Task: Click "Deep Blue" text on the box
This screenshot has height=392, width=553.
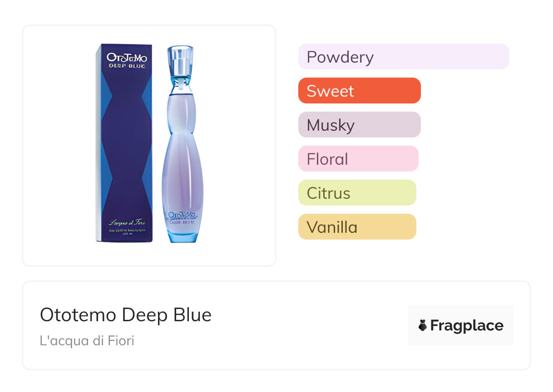Action: click(127, 66)
